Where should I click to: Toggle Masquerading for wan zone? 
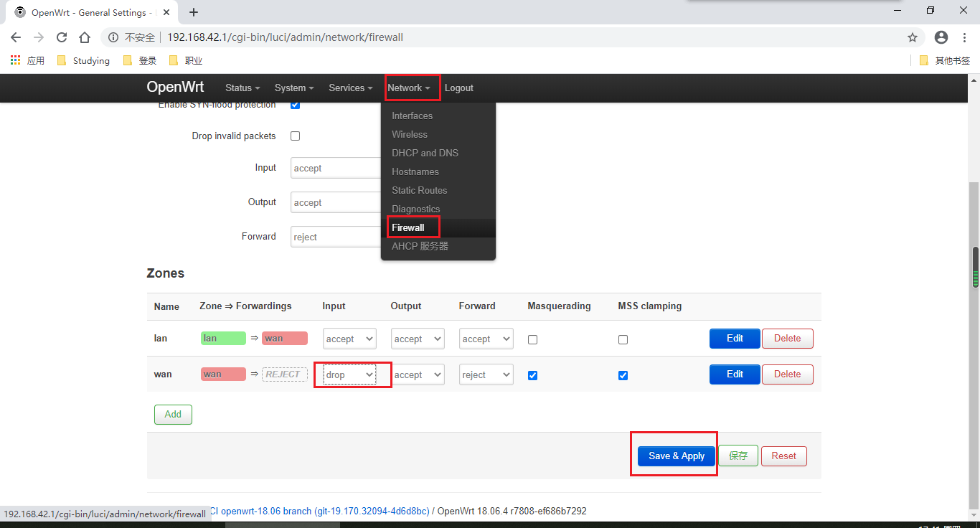pos(532,375)
